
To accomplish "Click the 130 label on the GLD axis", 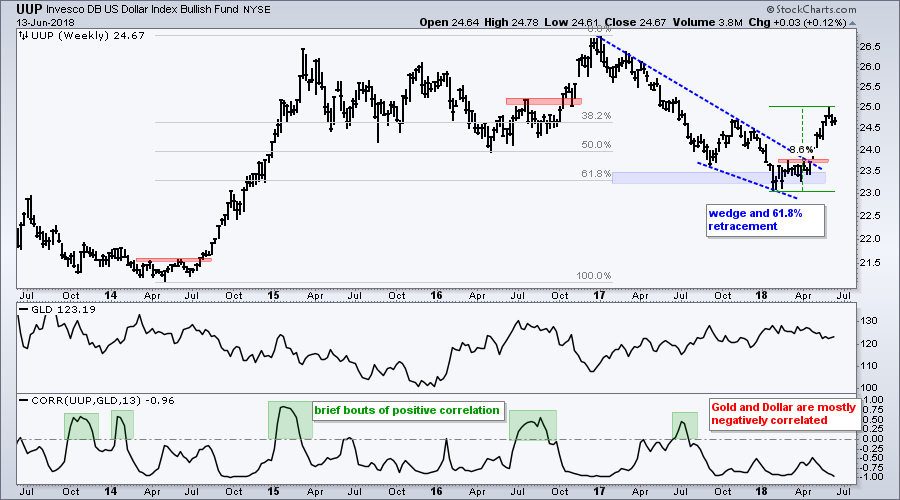I will click(x=870, y=320).
